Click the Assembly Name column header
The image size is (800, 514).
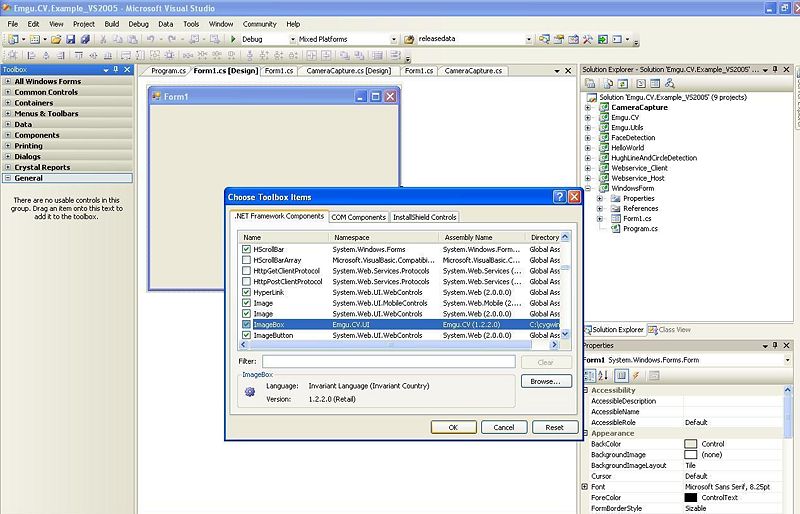click(482, 237)
